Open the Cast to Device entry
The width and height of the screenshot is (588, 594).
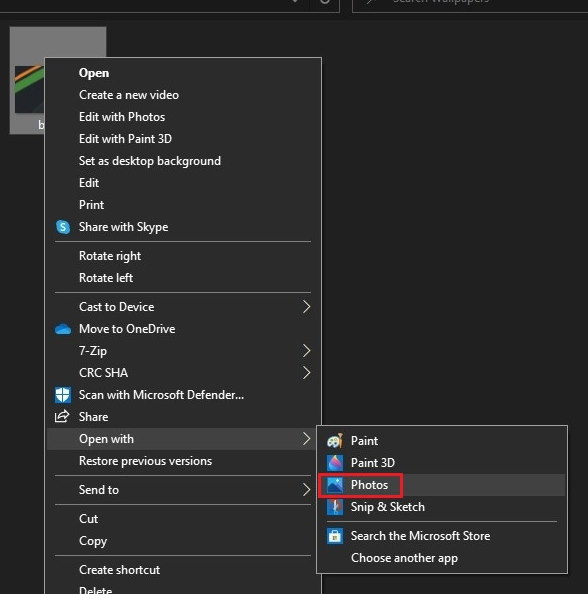tap(183, 307)
